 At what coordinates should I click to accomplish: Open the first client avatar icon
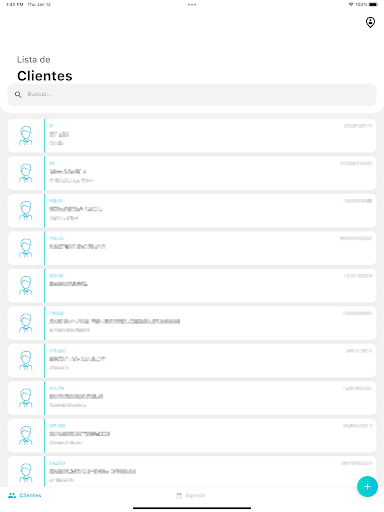(26, 135)
